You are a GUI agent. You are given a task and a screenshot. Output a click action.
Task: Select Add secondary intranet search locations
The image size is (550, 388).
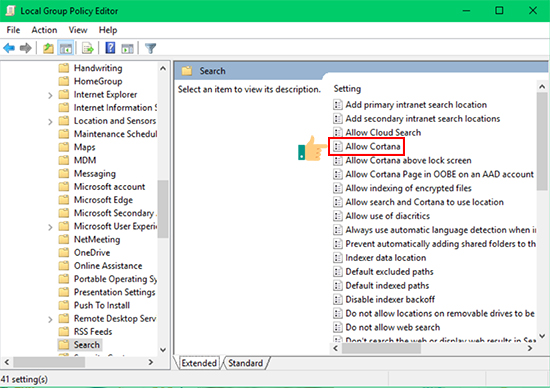tap(423, 119)
